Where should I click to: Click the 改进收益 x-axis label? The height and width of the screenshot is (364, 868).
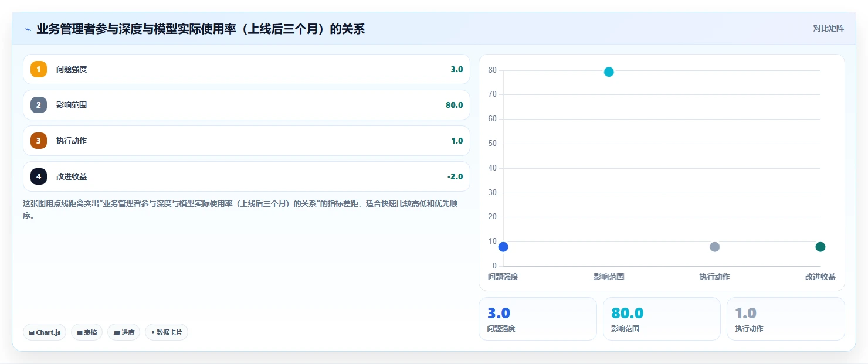pyautogui.click(x=820, y=277)
